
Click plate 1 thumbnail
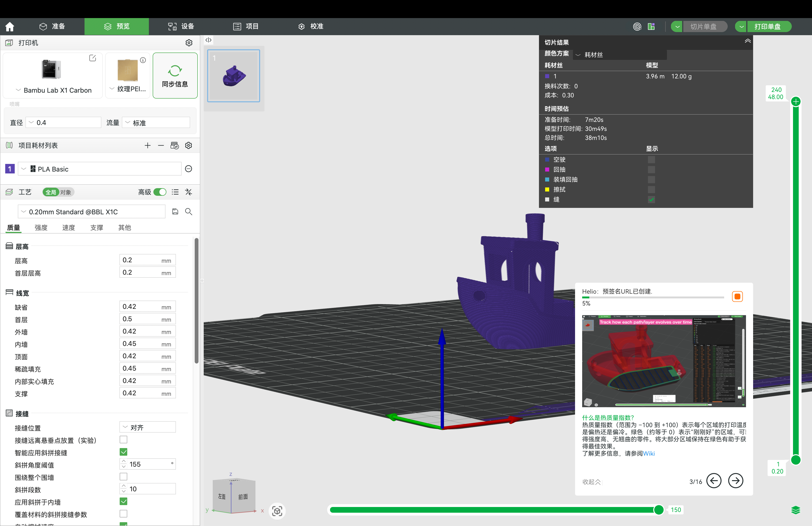pos(234,76)
